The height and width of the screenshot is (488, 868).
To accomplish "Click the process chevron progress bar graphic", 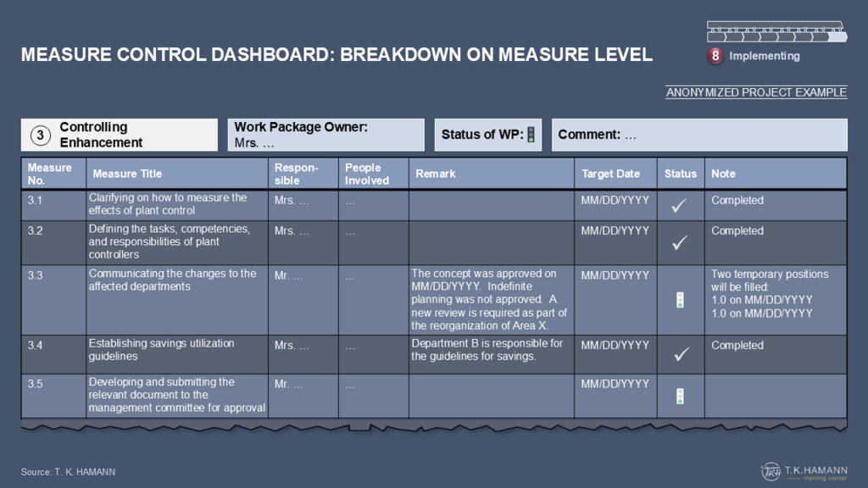I will coord(776,32).
